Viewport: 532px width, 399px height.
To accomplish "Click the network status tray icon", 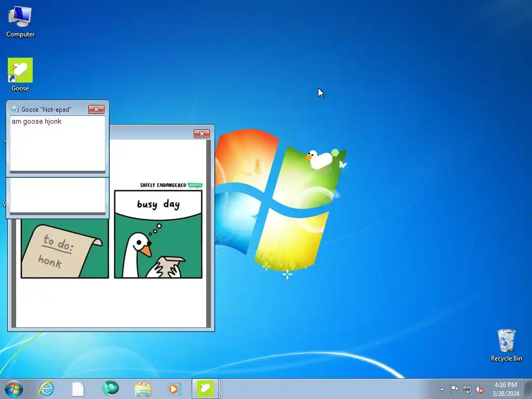I will tap(467, 390).
